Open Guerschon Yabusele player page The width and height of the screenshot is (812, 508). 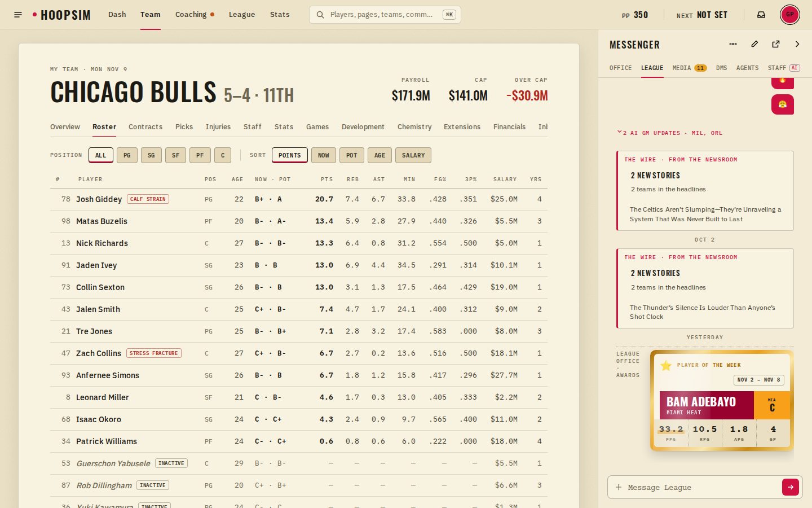[x=113, y=463]
